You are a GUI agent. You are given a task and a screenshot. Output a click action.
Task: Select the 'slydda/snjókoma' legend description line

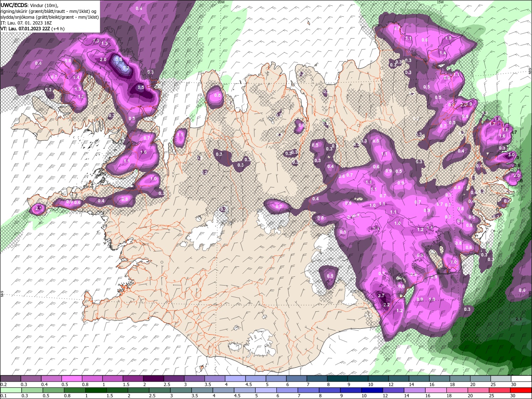click(x=49, y=17)
